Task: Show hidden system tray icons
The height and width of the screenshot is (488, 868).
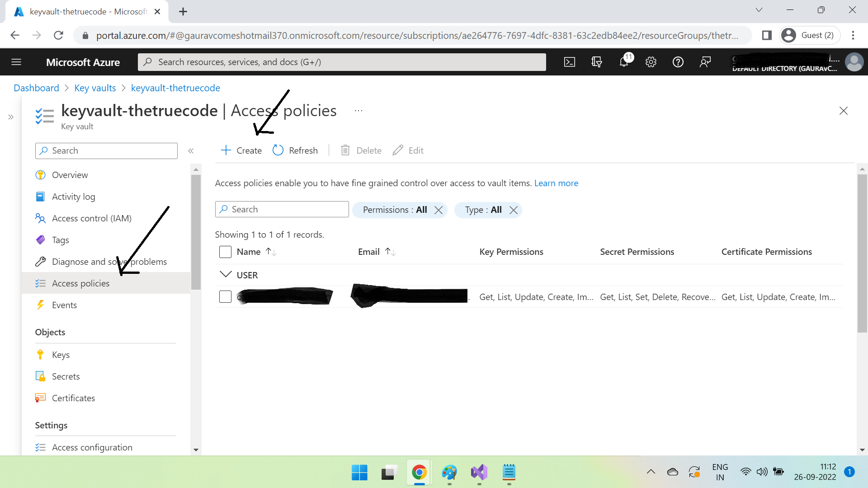Action: click(651, 472)
